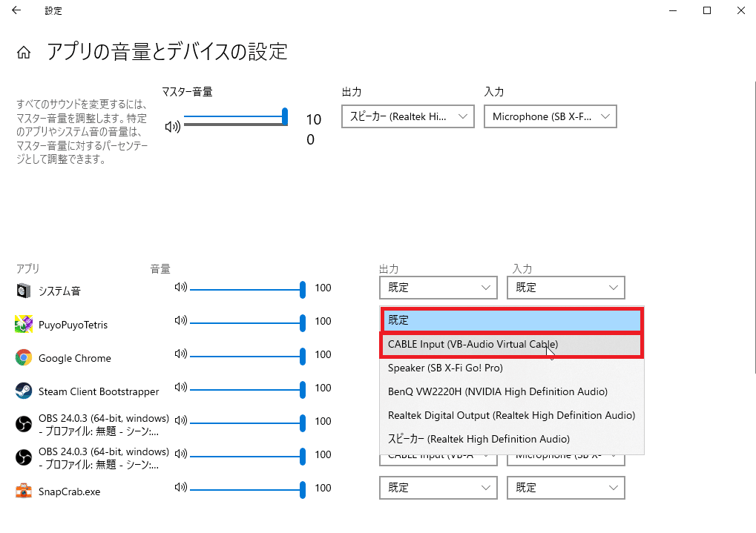Click the Google Chrome app icon
The width and height of the screenshot is (756, 533).
click(24, 357)
